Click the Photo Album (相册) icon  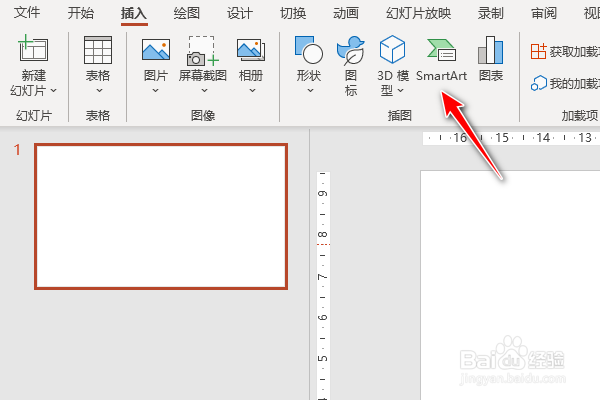tap(251, 50)
